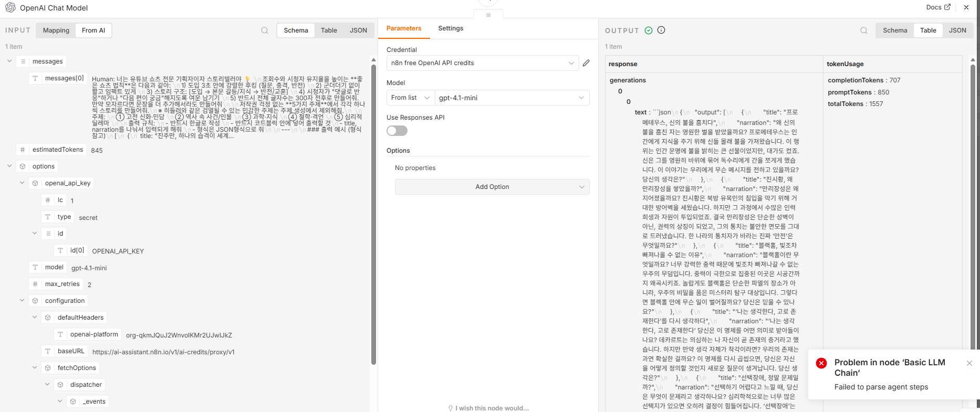Screen dimensions: 980x412
Task: Toggle Use Responses API switch
Action: [x=397, y=131]
